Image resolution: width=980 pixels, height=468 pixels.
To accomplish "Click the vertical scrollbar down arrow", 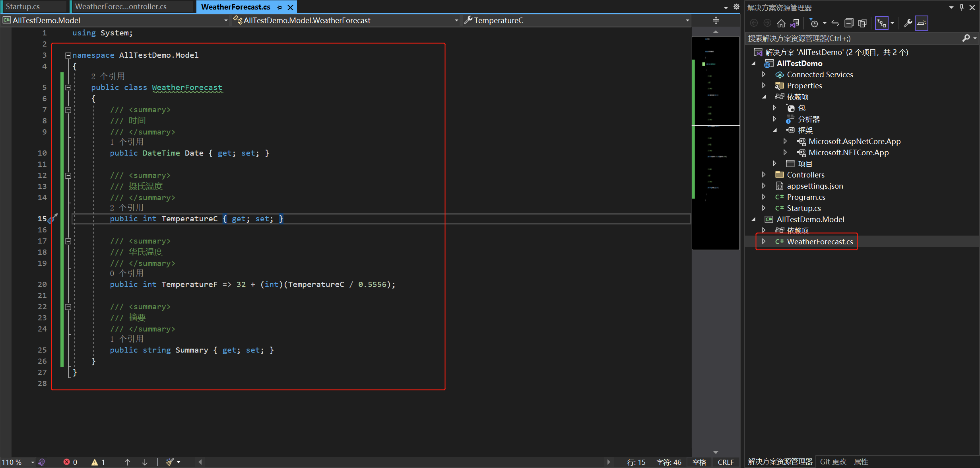I will click(716, 452).
